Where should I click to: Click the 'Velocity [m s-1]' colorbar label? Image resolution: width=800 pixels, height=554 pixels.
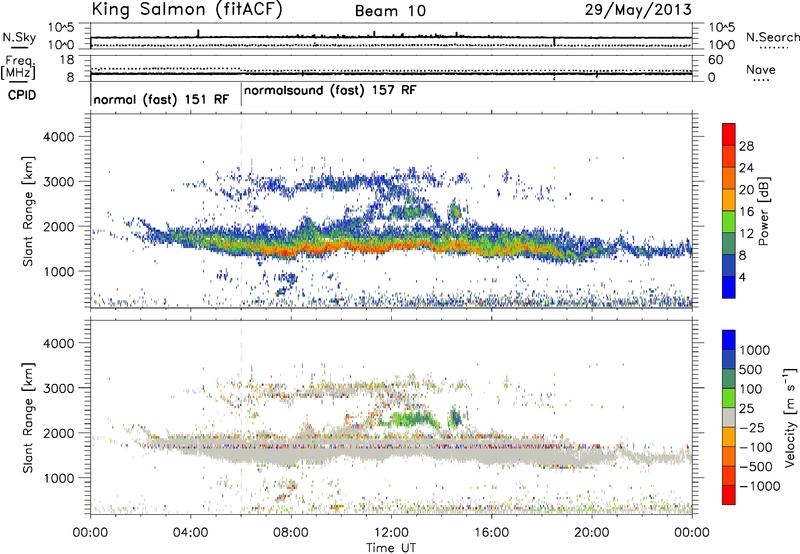tap(790, 417)
